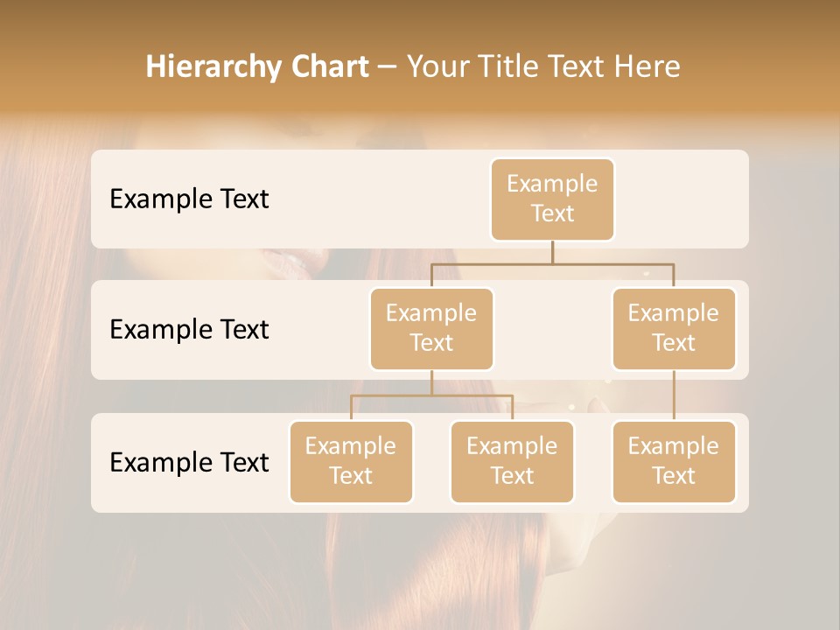The width and height of the screenshot is (840, 630).
Task: Select the top-level root box of the hierarchy
Action: [552, 199]
